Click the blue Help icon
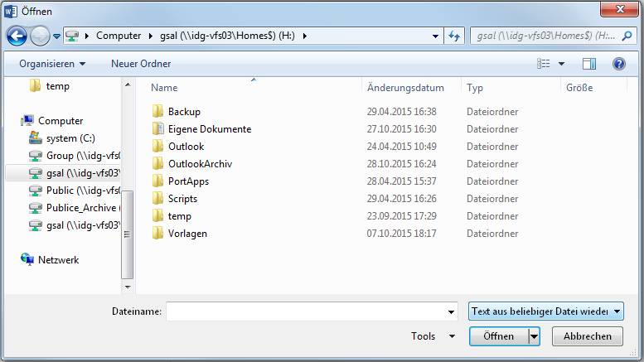The width and height of the screenshot is (644, 362). [618, 64]
